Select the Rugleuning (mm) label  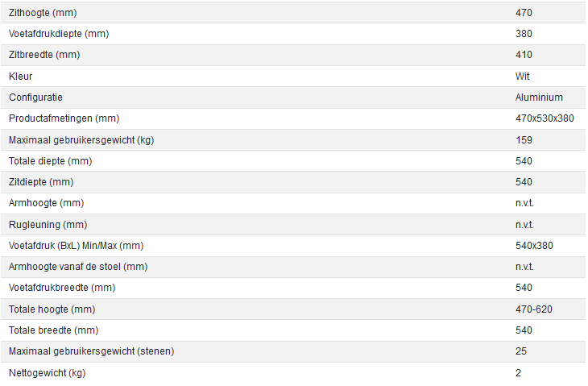click(48, 224)
